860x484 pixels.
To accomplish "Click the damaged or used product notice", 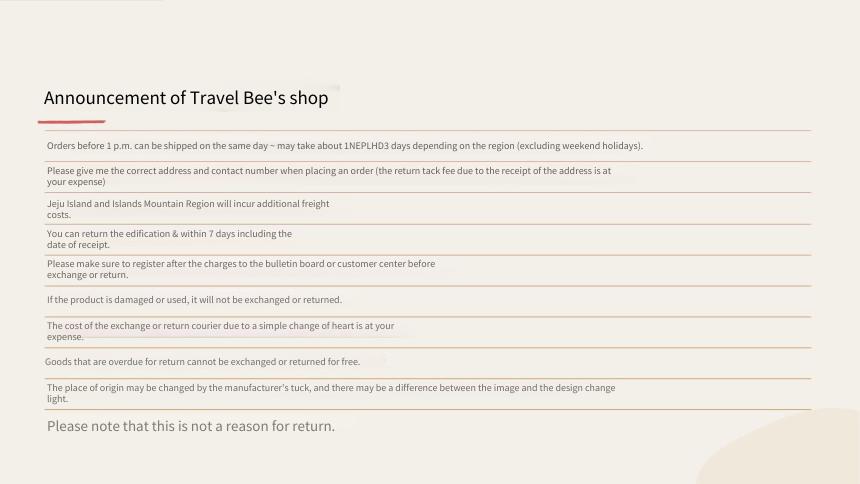I will click(x=194, y=300).
